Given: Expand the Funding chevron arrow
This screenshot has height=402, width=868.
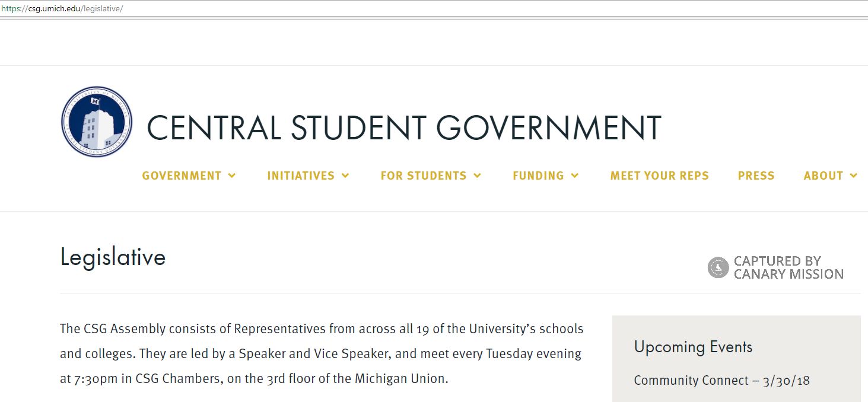Looking at the screenshot, I should coord(574,176).
